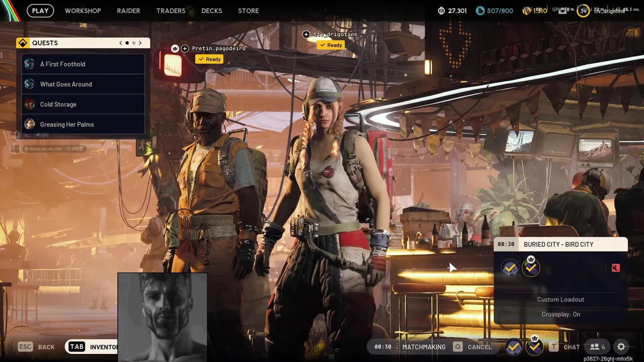Cancel matchmaking with the CANCEL button

(x=479, y=347)
